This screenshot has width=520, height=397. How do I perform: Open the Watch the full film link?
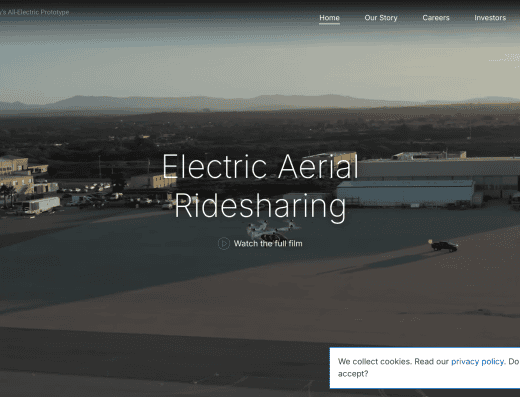(268, 243)
